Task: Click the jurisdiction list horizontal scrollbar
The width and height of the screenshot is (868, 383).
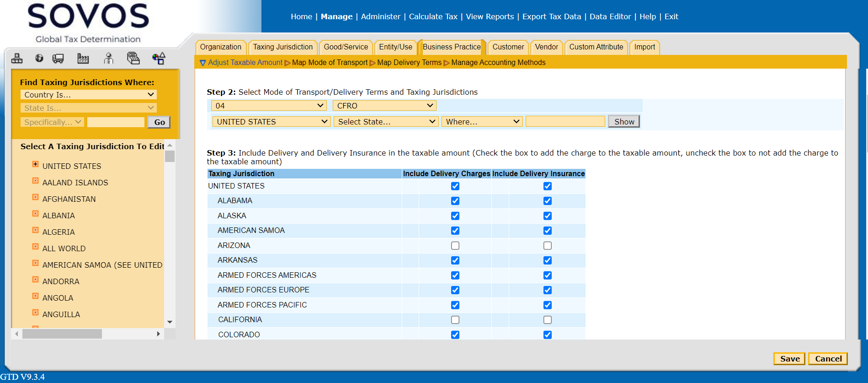Action: (62, 334)
